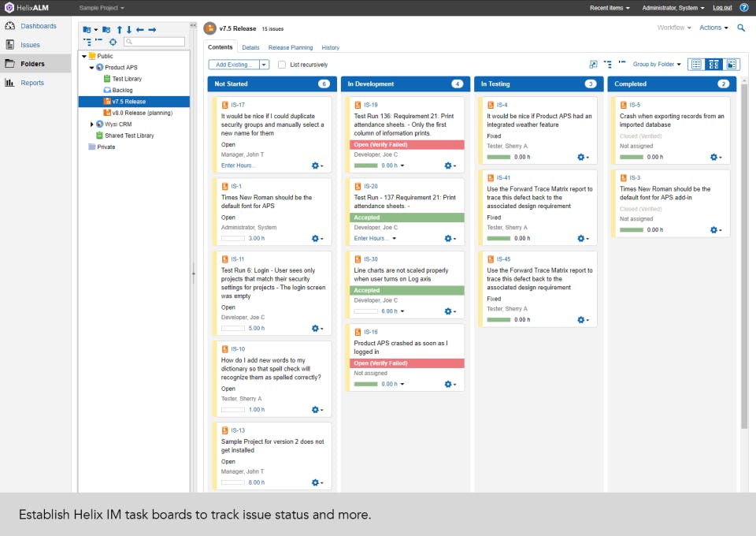
Task: Click the Log out link
Action: (x=722, y=8)
